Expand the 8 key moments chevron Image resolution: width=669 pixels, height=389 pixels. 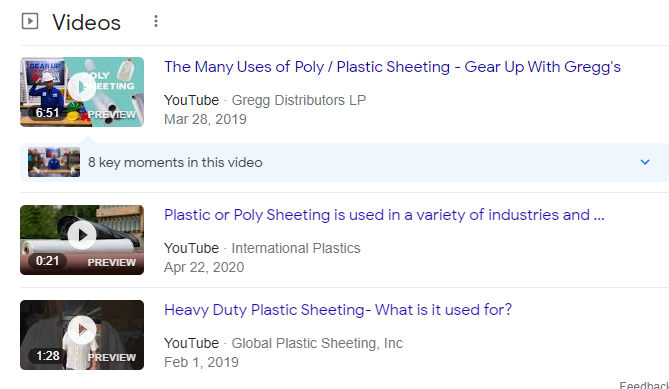tap(645, 162)
